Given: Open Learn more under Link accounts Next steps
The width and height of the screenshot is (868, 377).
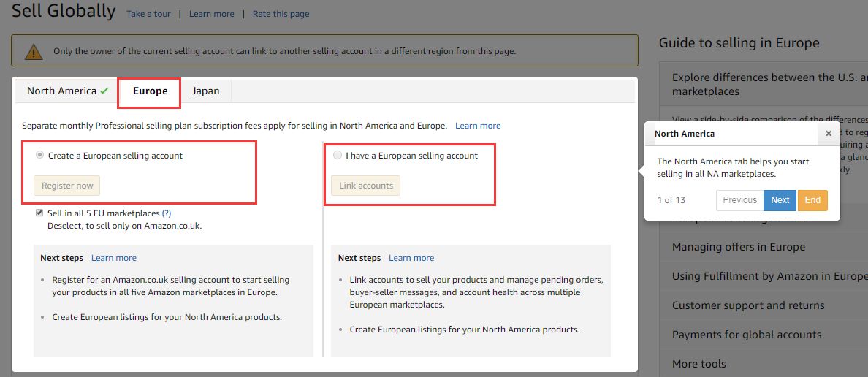Looking at the screenshot, I should coord(411,258).
